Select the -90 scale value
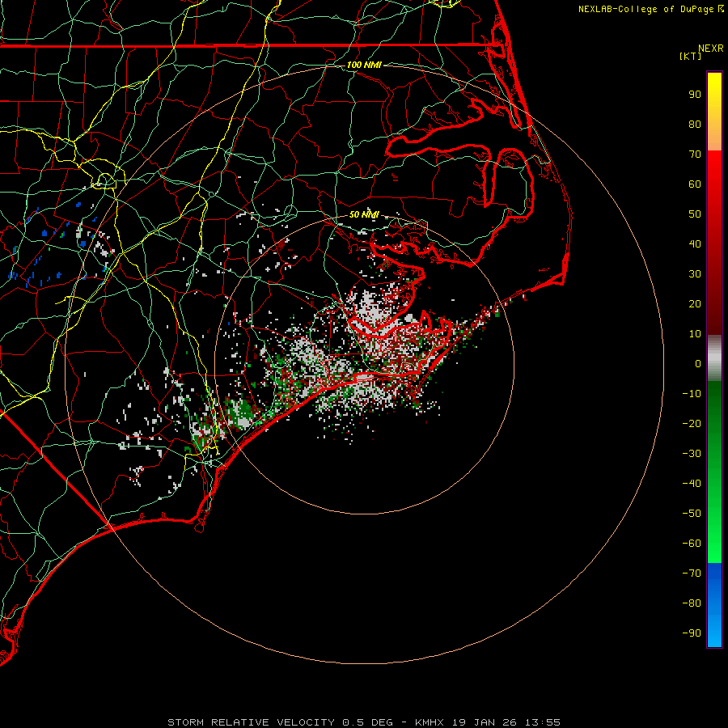Screen dimensions: 728x728 tap(692, 633)
